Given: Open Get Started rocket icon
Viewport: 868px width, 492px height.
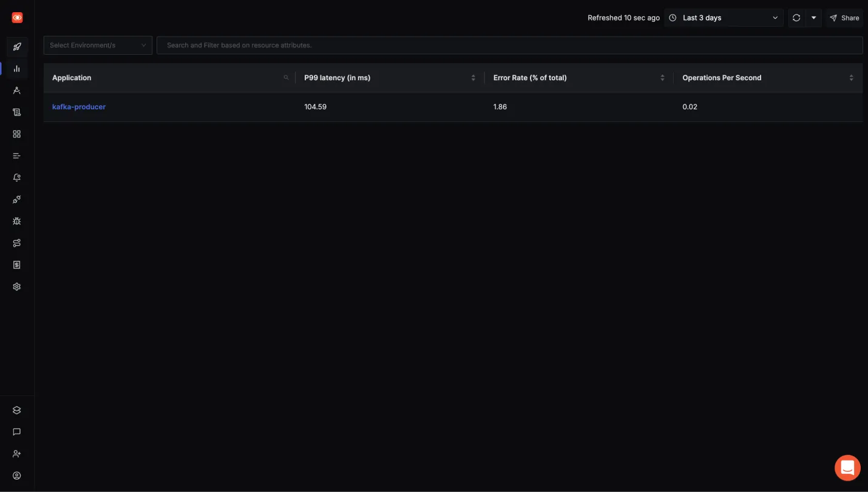Looking at the screenshot, I should [x=17, y=47].
